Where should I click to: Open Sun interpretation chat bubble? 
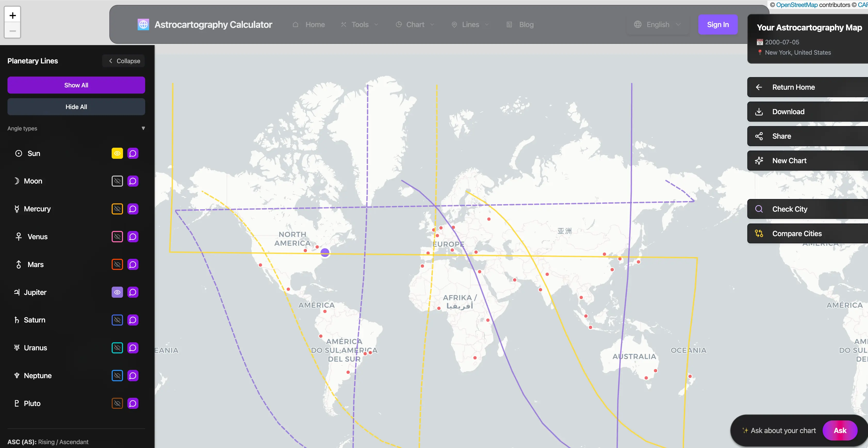coord(133,153)
